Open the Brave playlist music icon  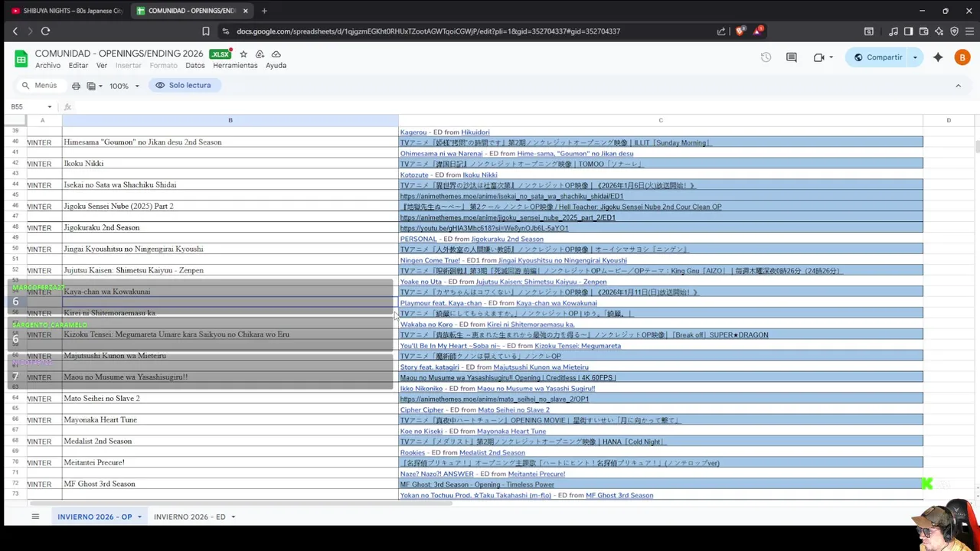tap(893, 31)
